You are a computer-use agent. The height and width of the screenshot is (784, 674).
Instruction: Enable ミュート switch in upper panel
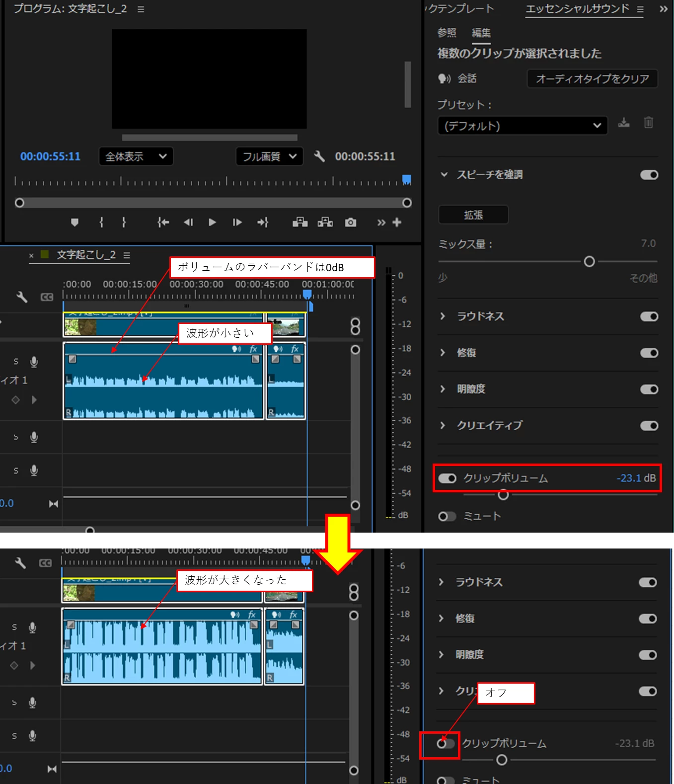pos(447,516)
